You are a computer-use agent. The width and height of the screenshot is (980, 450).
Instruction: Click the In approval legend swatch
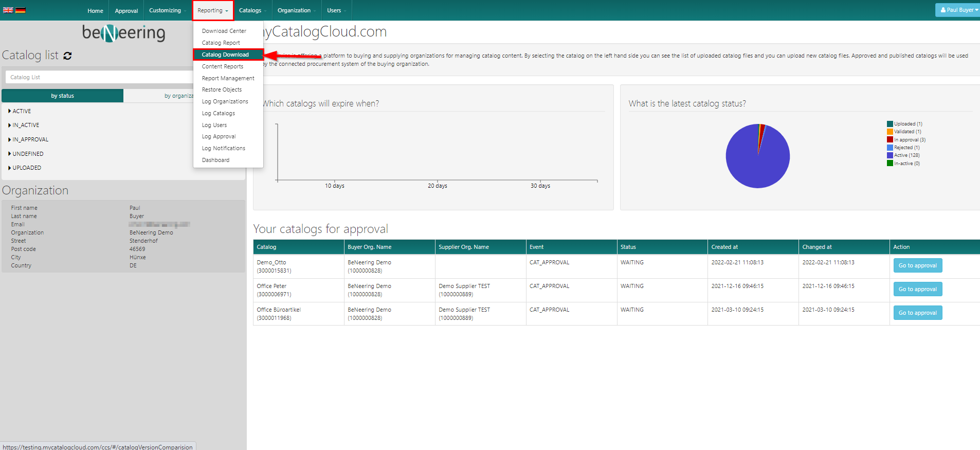[890, 140]
